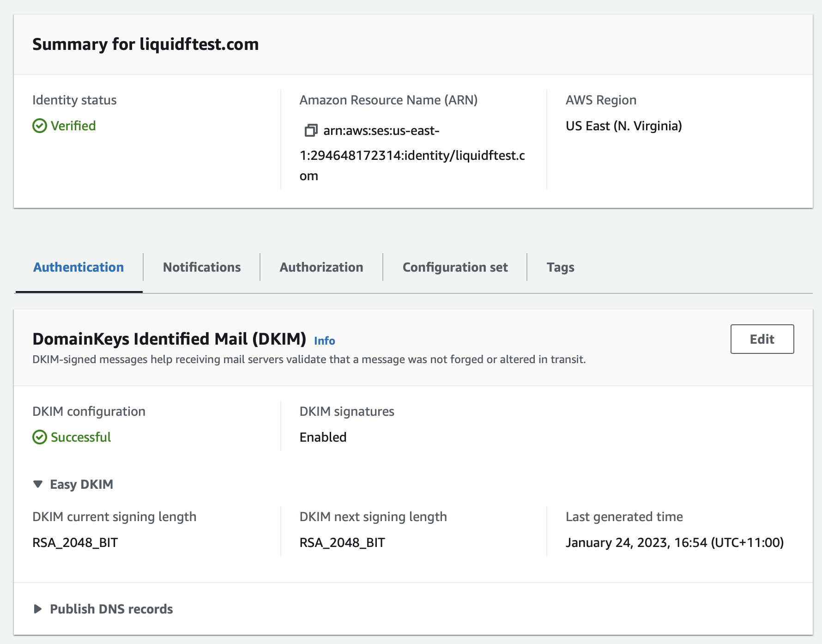
Task: Switch to the Notifications tab
Action: tap(201, 267)
